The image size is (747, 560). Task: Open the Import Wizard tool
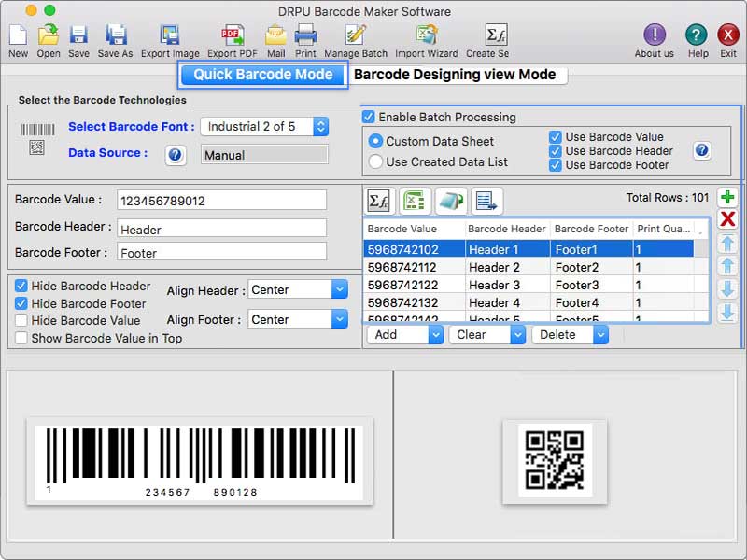[x=425, y=37]
